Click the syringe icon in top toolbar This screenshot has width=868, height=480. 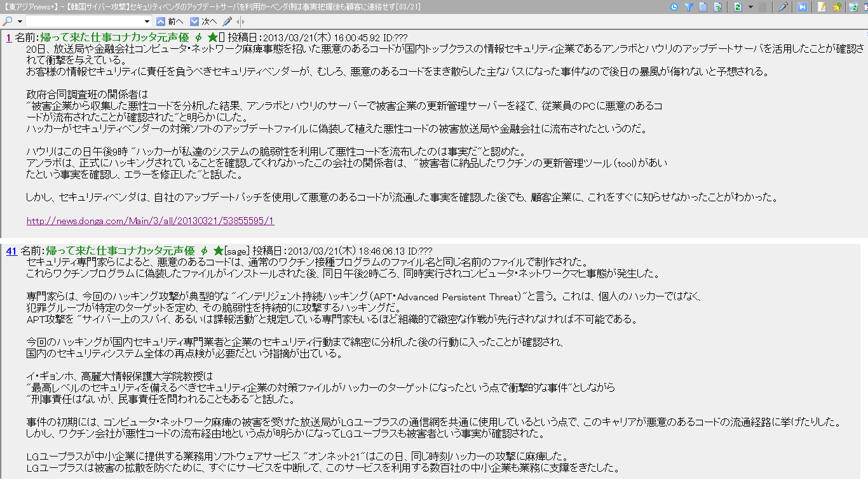tap(783, 7)
